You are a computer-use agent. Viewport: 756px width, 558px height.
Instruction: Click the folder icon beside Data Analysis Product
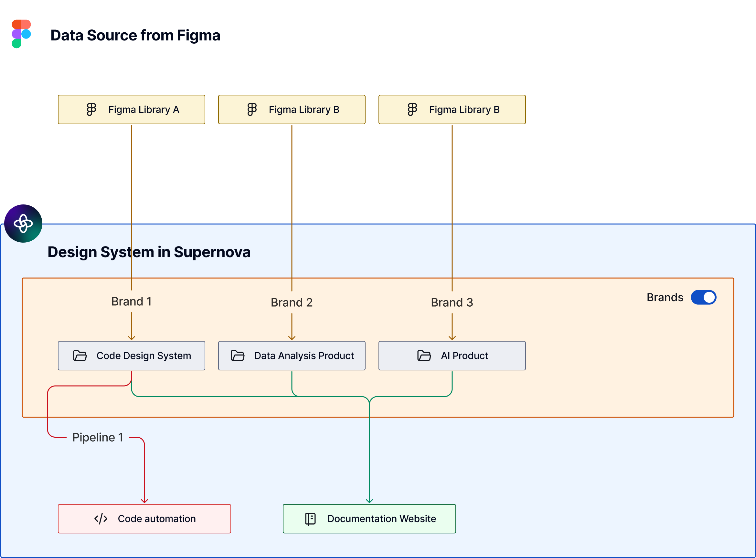[x=238, y=355]
